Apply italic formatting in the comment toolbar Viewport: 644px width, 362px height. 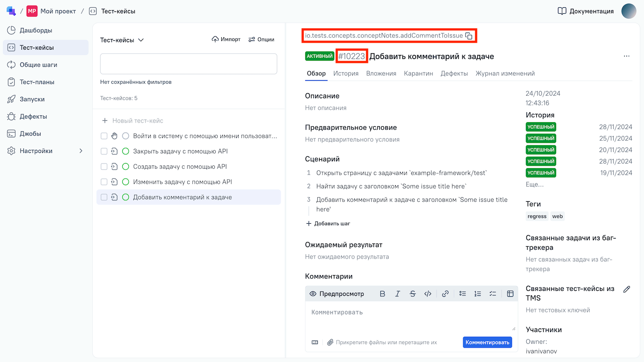397,294
